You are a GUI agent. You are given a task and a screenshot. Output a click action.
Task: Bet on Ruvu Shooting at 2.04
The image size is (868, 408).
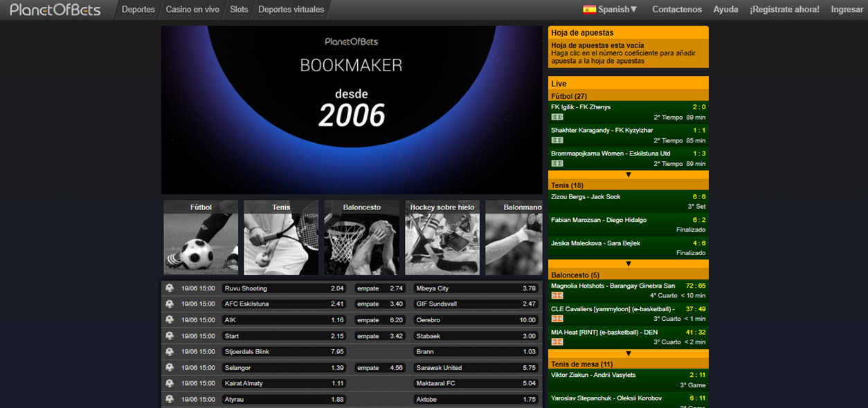point(284,288)
